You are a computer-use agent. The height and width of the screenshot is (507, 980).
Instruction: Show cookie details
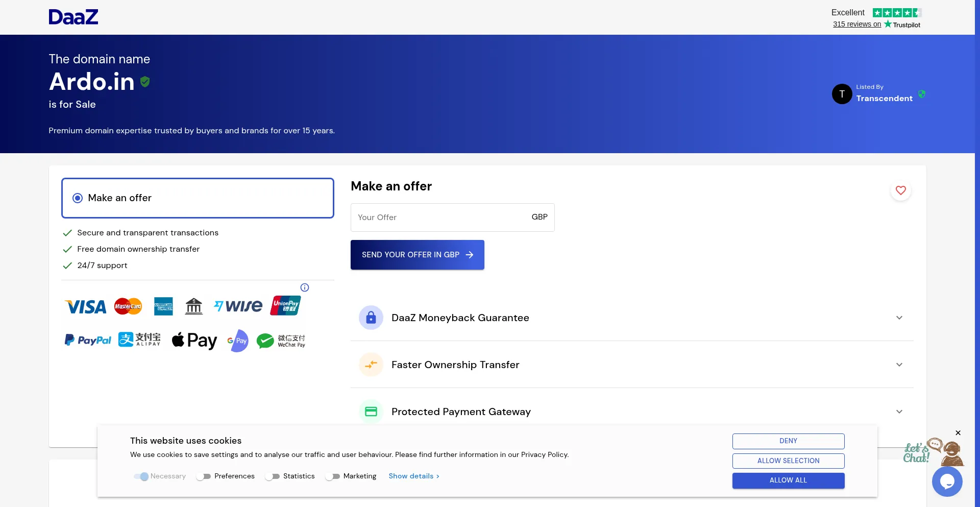pos(413,476)
